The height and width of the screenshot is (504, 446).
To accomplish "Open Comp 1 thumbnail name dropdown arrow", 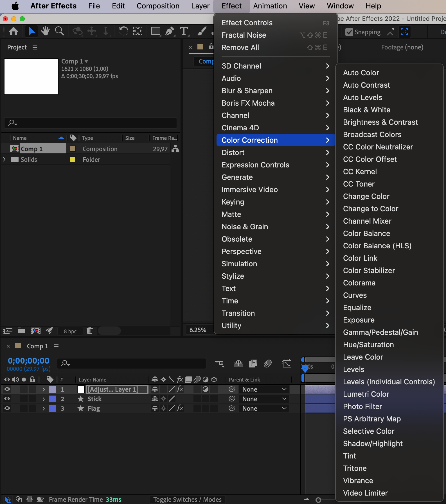I will [86, 61].
